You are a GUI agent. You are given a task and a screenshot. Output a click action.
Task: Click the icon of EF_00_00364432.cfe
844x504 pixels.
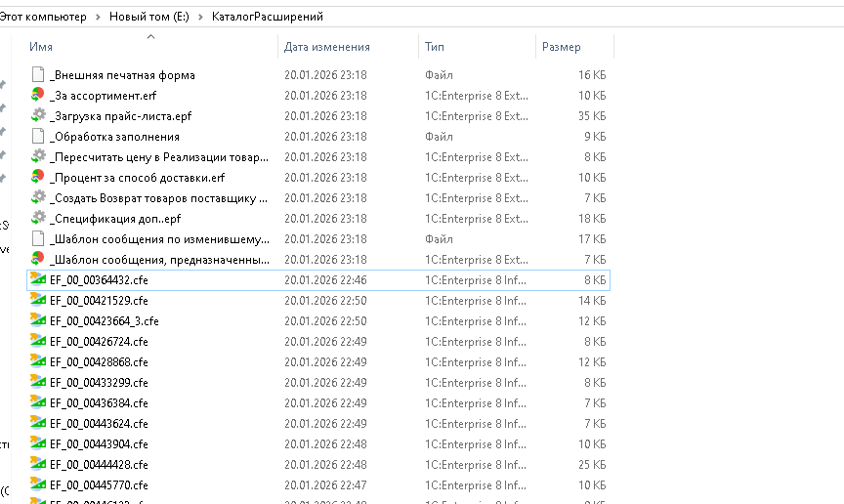point(38,279)
